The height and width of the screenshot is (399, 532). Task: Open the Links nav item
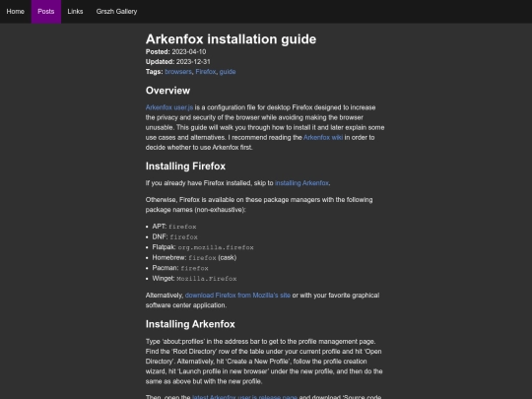[x=75, y=12]
